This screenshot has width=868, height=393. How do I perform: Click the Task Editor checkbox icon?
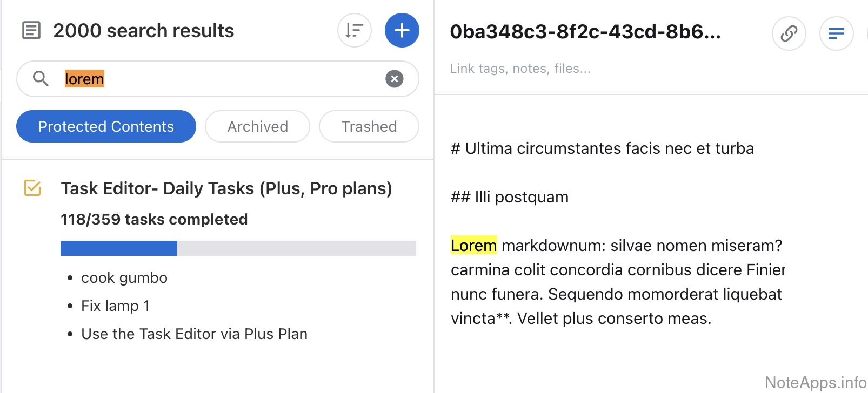pyautogui.click(x=32, y=188)
